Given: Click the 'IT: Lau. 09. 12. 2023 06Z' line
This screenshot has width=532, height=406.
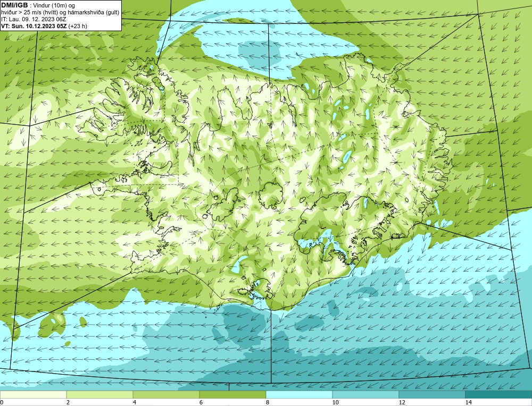Looking at the screenshot, I should (x=33, y=19).
